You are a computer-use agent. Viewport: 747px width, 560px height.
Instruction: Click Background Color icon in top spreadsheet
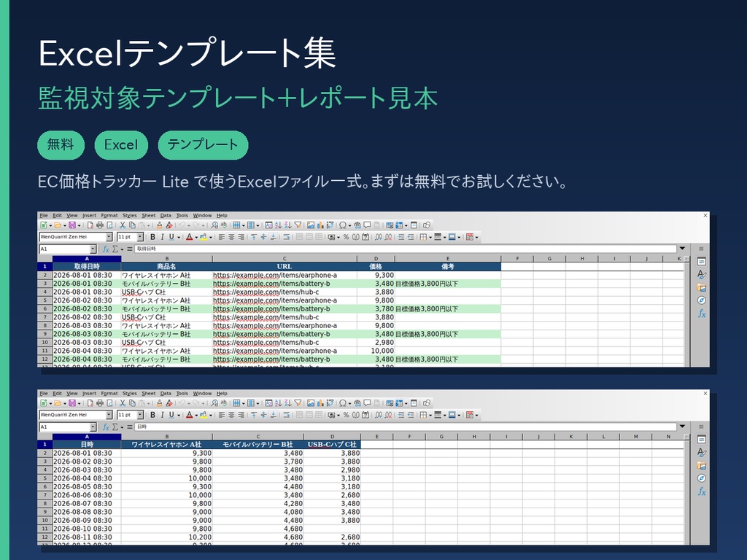tap(452, 237)
